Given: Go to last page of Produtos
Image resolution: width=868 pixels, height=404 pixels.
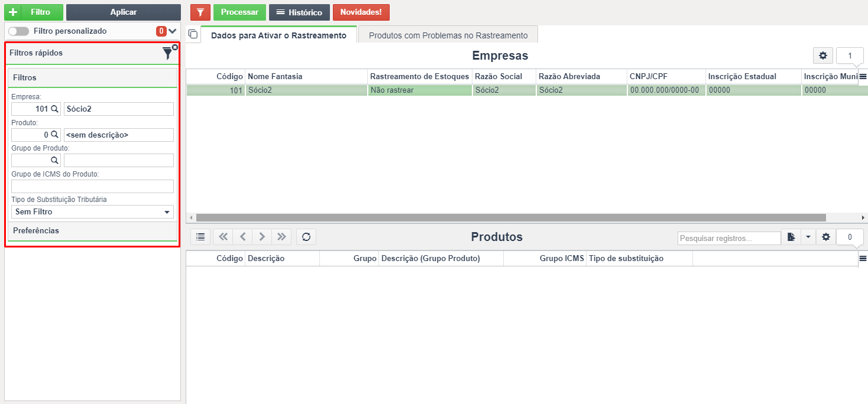Looking at the screenshot, I should click(x=281, y=237).
